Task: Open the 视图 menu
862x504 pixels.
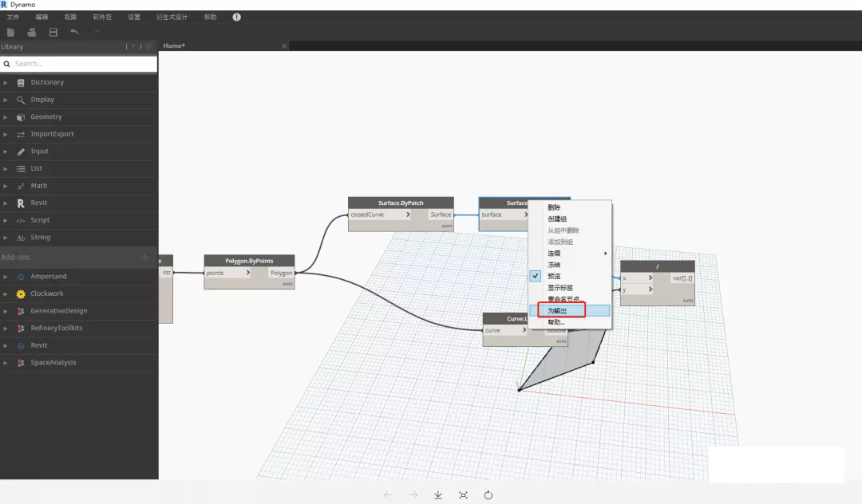Action: 70,17
